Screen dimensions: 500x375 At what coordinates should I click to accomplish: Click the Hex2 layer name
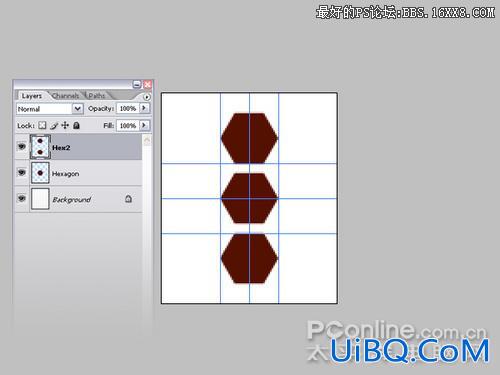click(x=61, y=148)
